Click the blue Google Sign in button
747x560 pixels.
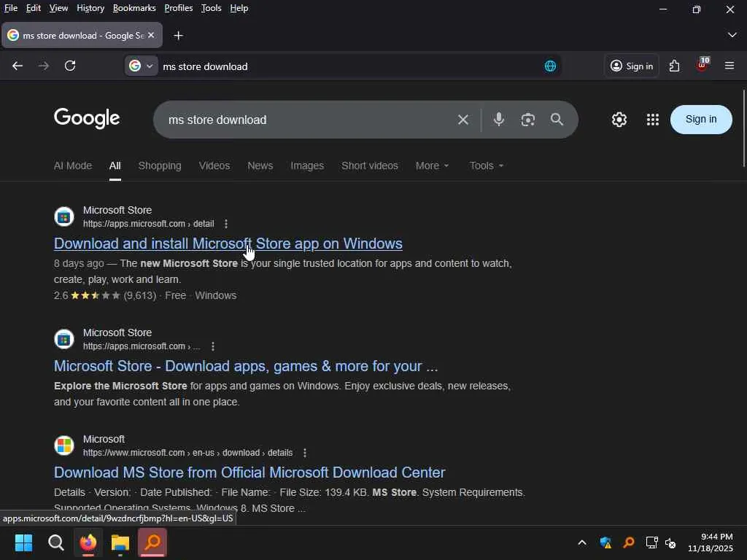pyautogui.click(x=701, y=120)
